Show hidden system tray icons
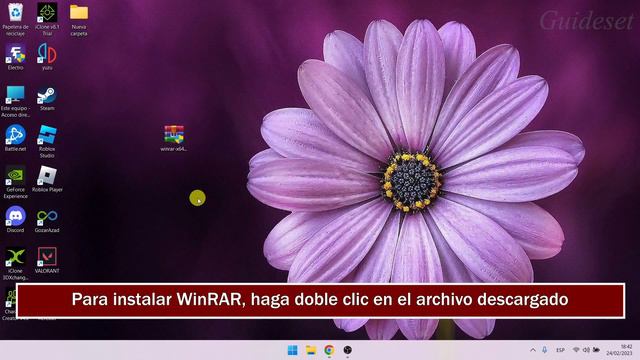 [533, 350]
